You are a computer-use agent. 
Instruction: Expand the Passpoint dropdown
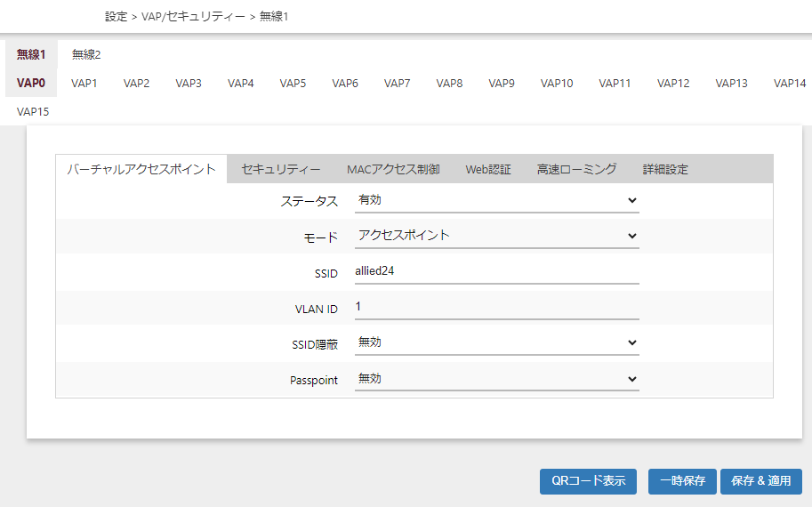coord(496,379)
